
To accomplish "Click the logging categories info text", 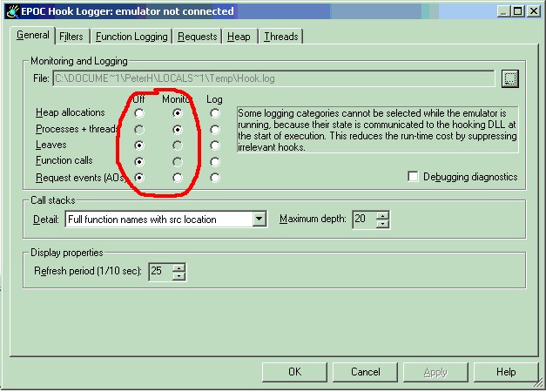I will click(377, 130).
